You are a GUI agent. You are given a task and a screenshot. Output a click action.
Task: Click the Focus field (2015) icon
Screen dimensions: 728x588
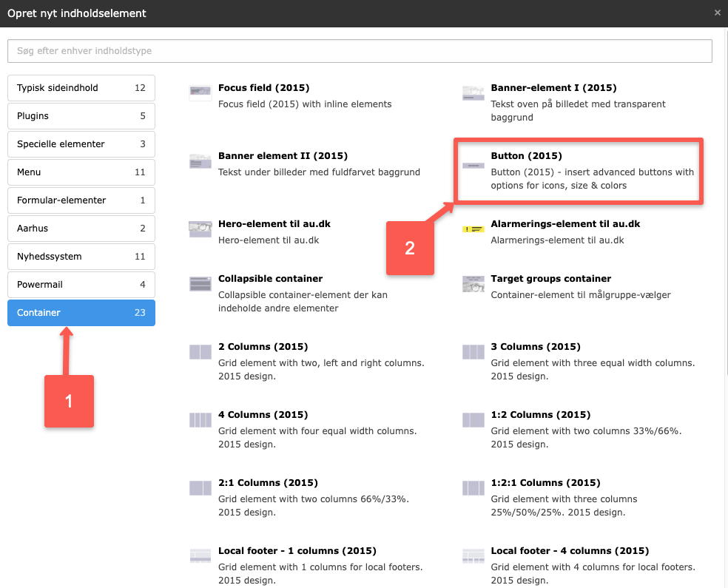200,92
